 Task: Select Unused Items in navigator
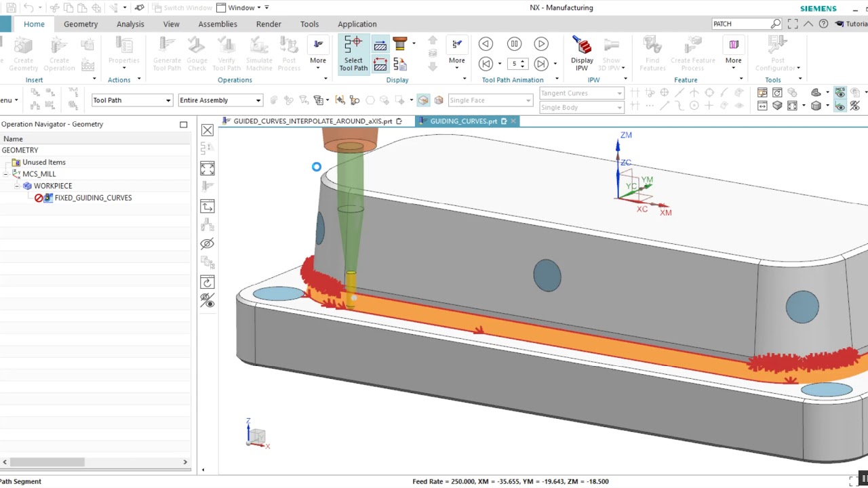pyautogui.click(x=43, y=162)
